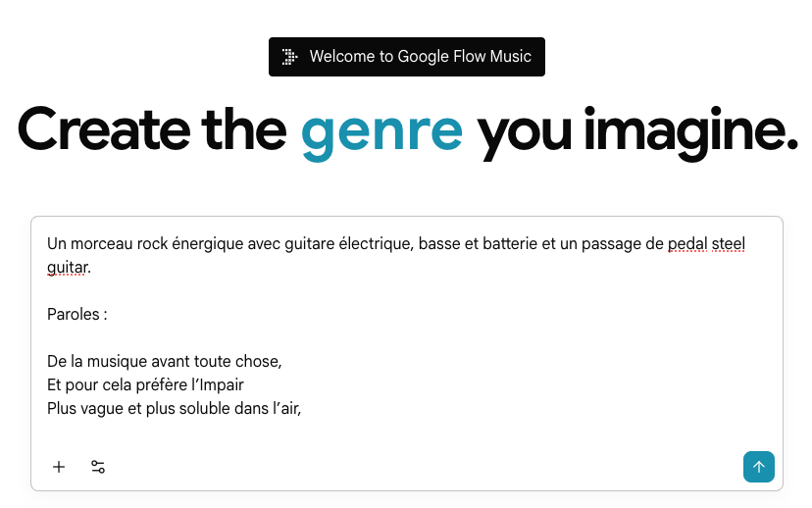
Task: Click the Google Flow dotted logo icon
Action: tap(289, 57)
